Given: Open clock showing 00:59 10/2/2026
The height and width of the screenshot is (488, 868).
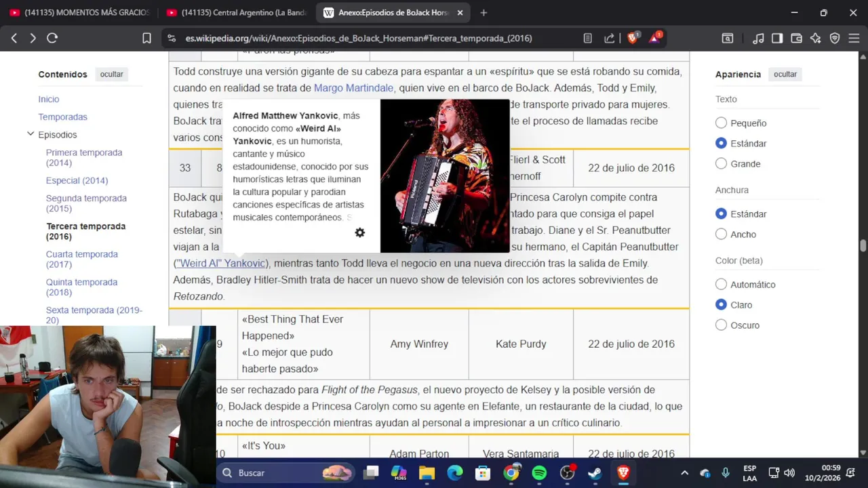Looking at the screenshot, I should pos(824,473).
